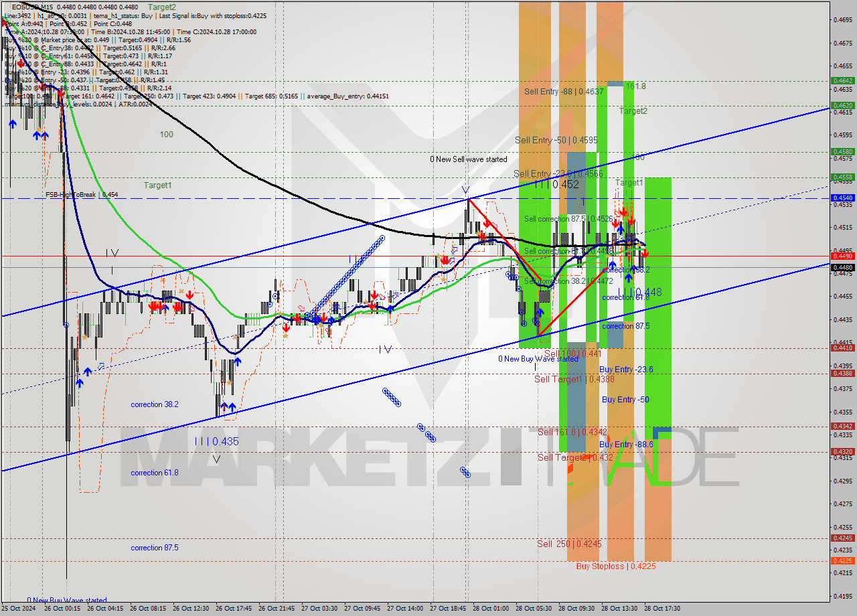Select the red 0.4320 price tag

842,451
